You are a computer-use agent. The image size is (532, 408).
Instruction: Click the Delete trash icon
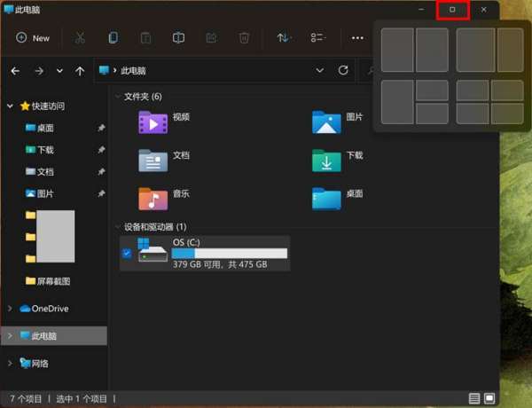click(x=244, y=38)
